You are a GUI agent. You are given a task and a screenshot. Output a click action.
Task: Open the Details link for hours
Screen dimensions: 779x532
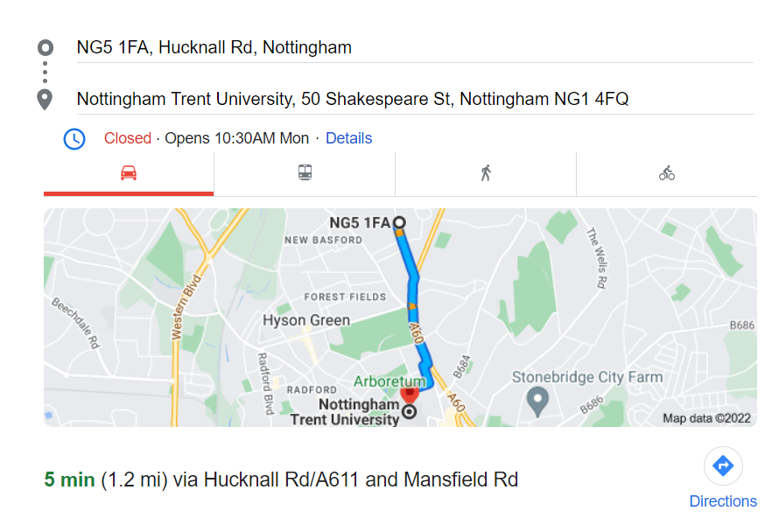(348, 138)
